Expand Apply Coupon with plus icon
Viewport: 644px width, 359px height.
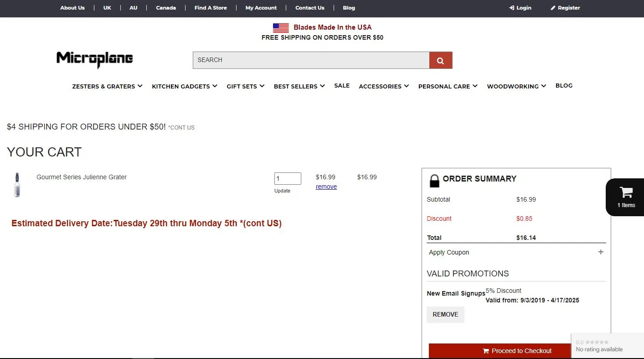click(601, 252)
